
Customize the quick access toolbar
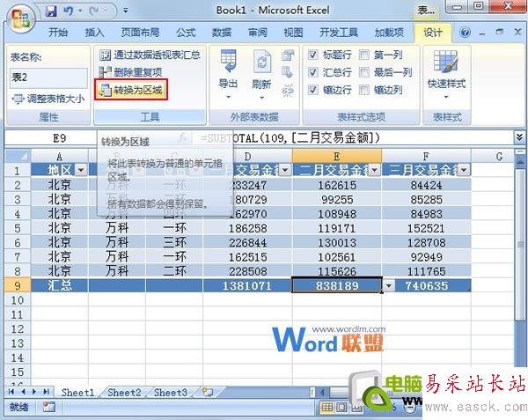(125, 11)
